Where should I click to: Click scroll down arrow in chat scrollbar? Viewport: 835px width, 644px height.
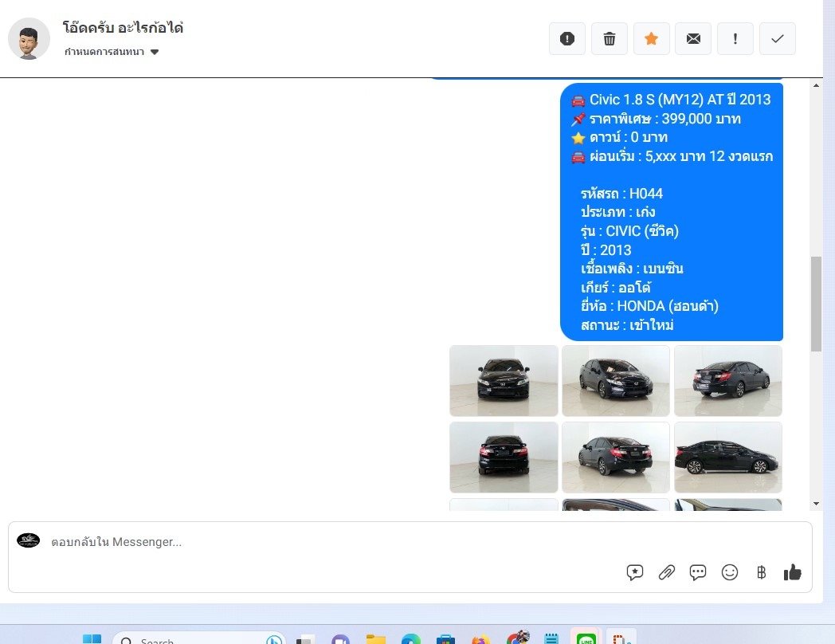tap(816, 504)
